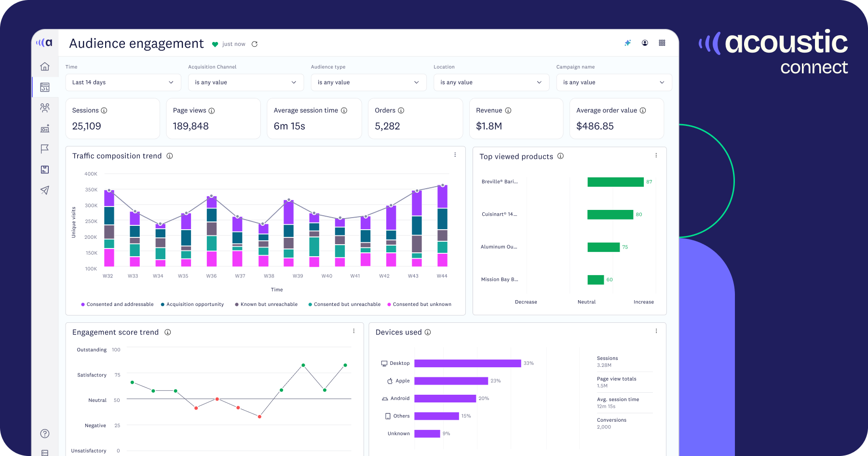The height and width of the screenshot is (456, 868).
Task: Click the help question mark icon
Action: tap(45, 433)
